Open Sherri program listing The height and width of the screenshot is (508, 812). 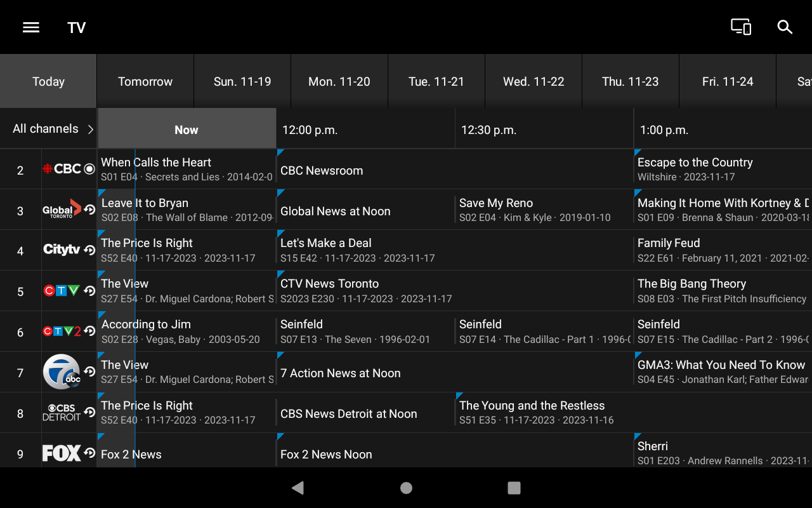click(723, 451)
